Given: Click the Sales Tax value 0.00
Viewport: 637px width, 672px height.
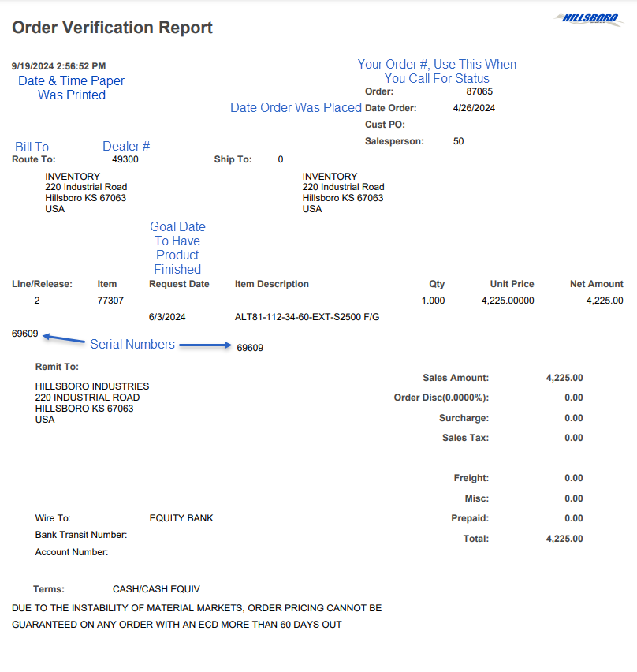Looking at the screenshot, I should click(x=574, y=438).
